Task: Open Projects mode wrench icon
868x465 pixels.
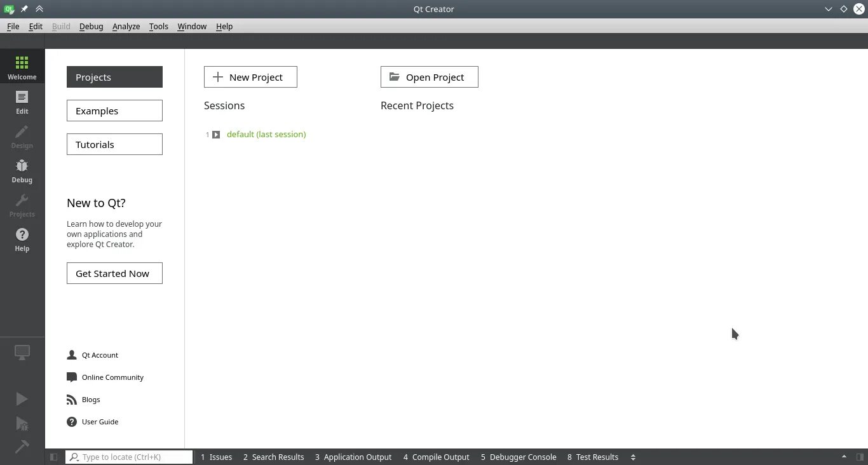Action: (22, 205)
